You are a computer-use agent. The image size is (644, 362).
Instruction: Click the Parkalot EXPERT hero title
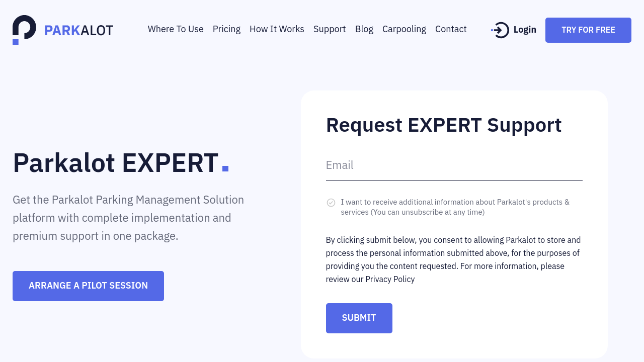pos(116,163)
